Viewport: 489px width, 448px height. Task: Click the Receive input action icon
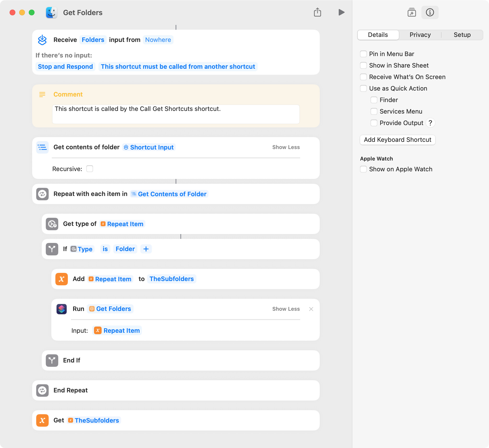point(42,40)
